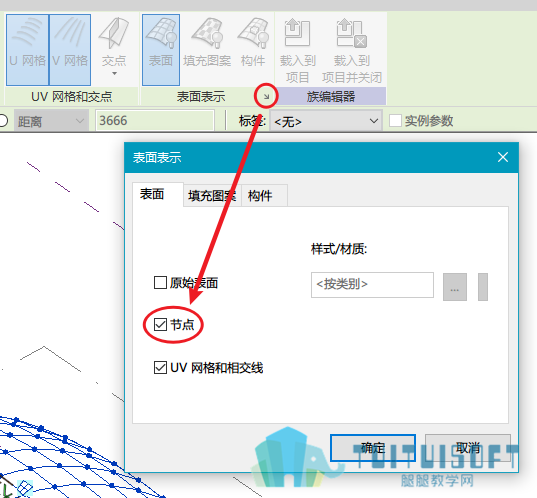This screenshot has height=498, width=537.
Task: Click the 样式/材质 label
Action: [x=339, y=249]
